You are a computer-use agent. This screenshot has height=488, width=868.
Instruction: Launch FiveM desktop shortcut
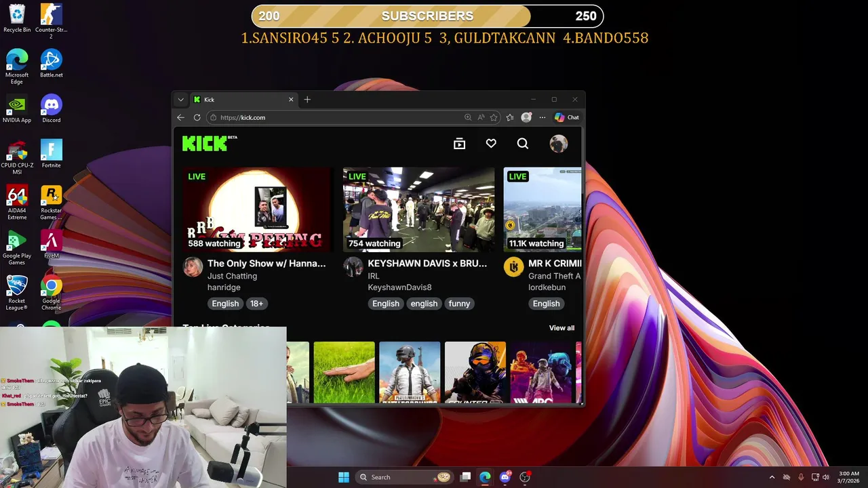click(x=51, y=244)
